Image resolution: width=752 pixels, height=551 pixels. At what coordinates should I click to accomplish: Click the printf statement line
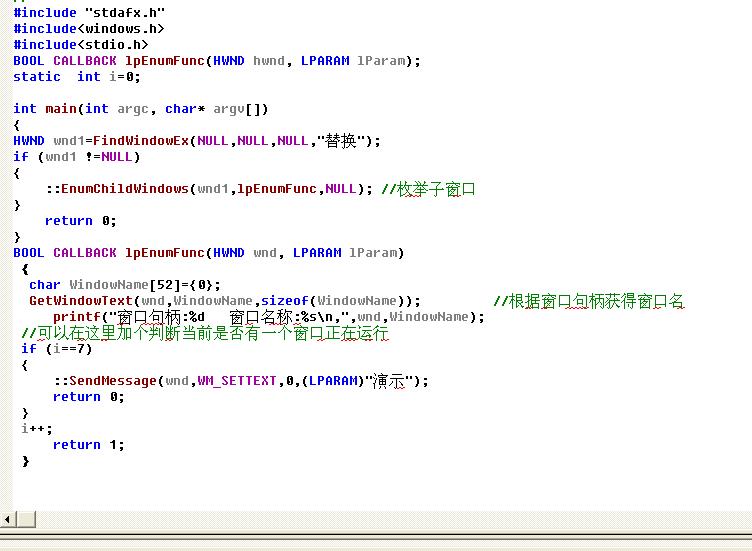(269, 317)
